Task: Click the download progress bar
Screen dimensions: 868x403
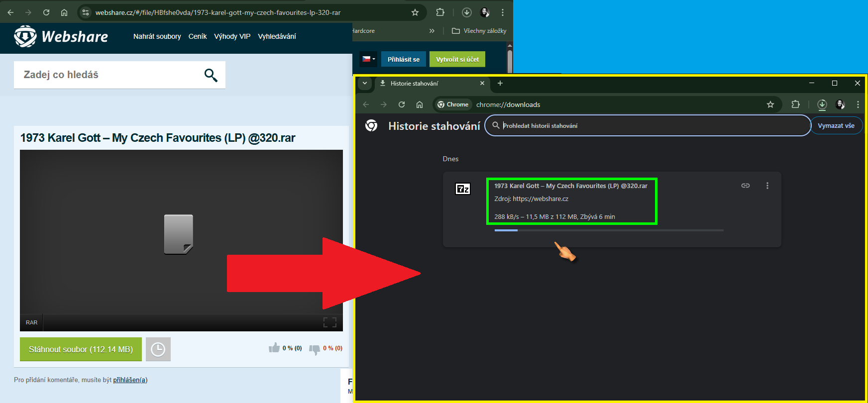Action: pyautogui.click(x=609, y=230)
